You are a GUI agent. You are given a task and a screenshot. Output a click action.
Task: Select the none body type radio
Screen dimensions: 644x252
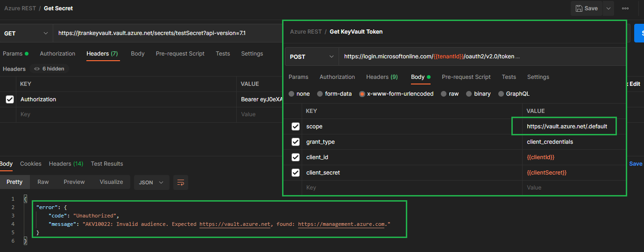pyautogui.click(x=291, y=94)
